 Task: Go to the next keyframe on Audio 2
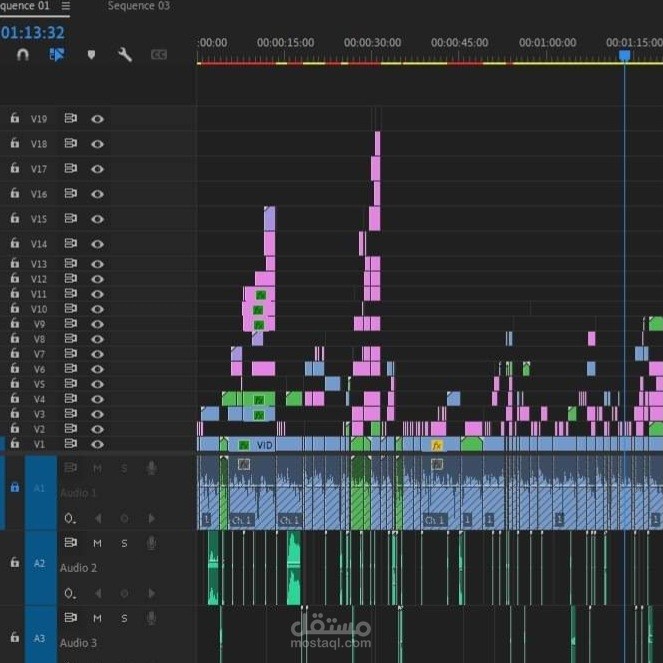tap(151, 593)
